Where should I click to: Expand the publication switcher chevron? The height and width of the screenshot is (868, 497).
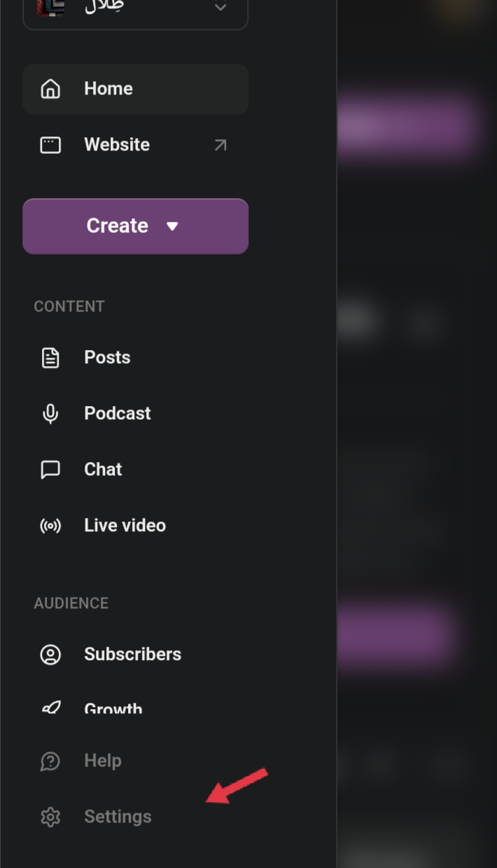(x=220, y=7)
